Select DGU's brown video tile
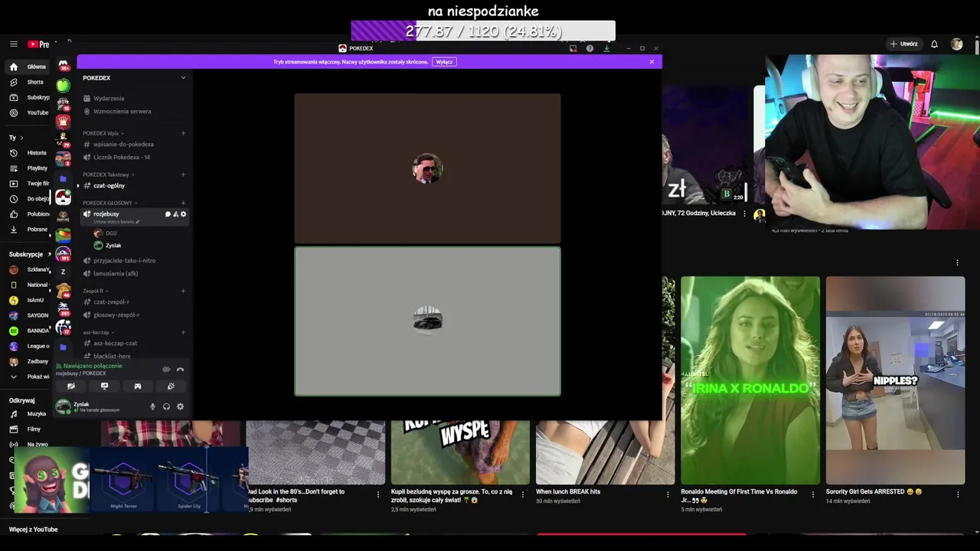 pyautogui.click(x=427, y=168)
